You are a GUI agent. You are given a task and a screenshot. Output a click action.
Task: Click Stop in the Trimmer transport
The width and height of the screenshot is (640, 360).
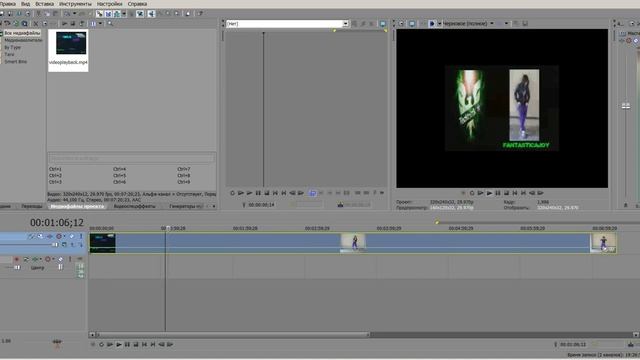(267, 193)
